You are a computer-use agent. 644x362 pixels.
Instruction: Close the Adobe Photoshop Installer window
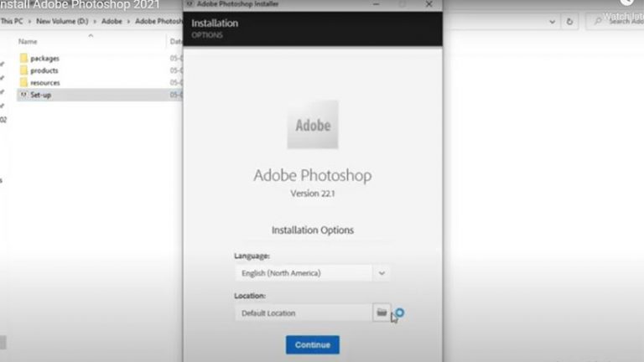point(428,4)
